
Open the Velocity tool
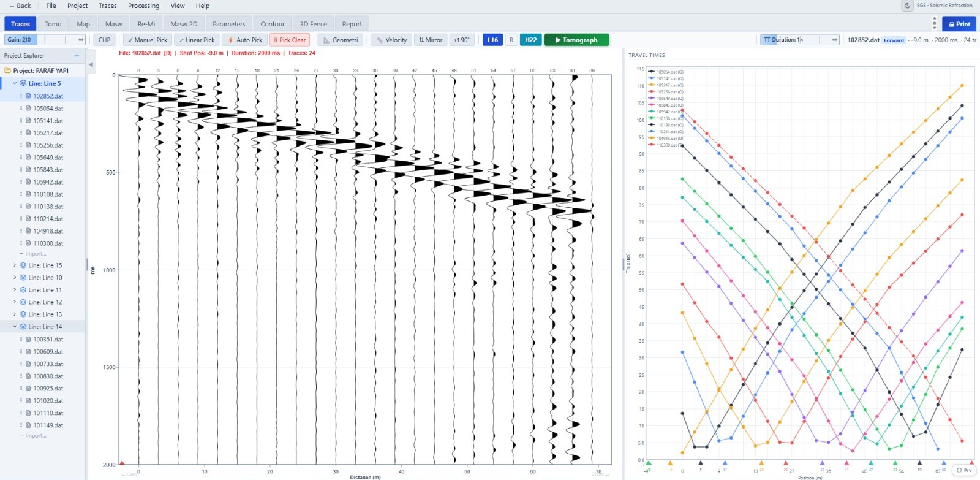(391, 40)
